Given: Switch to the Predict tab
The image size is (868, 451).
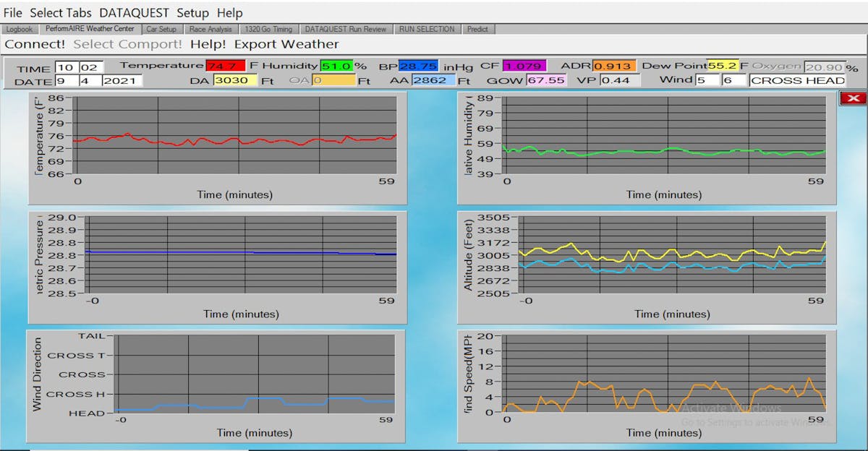Looking at the screenshot, I should point(477,29).
